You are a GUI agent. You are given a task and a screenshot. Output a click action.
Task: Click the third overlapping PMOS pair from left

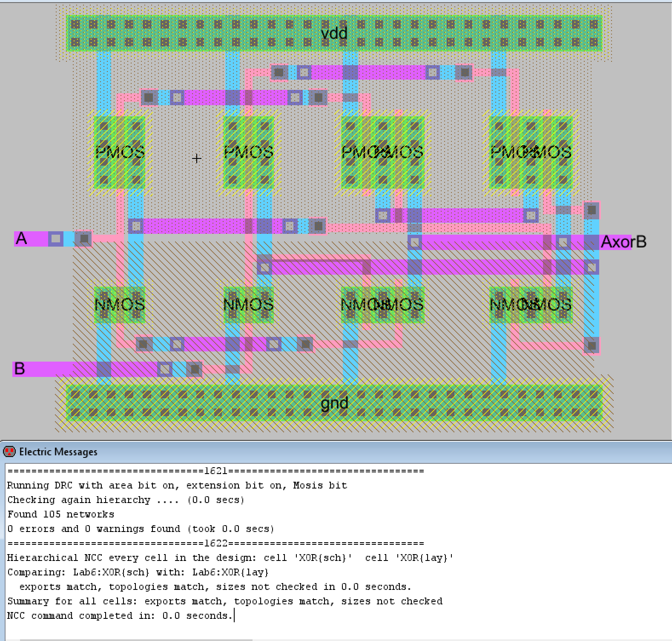click(382, 152)
